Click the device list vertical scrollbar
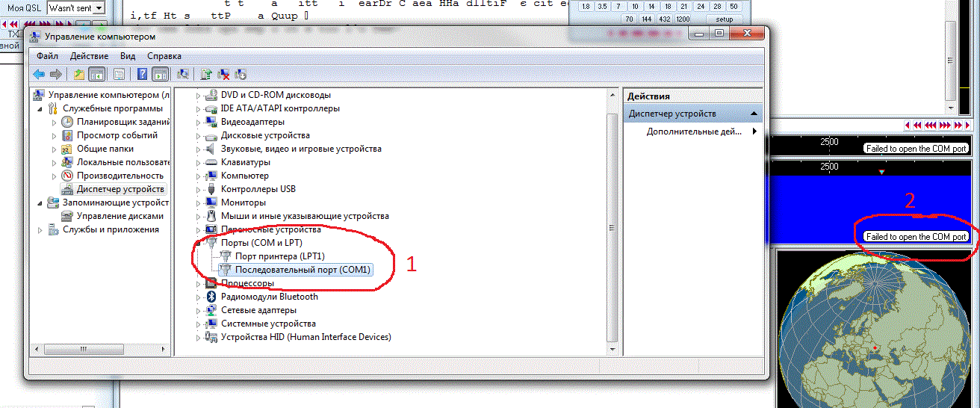The height and width of the screenshot is (408, 980). [x=613, y=224]
